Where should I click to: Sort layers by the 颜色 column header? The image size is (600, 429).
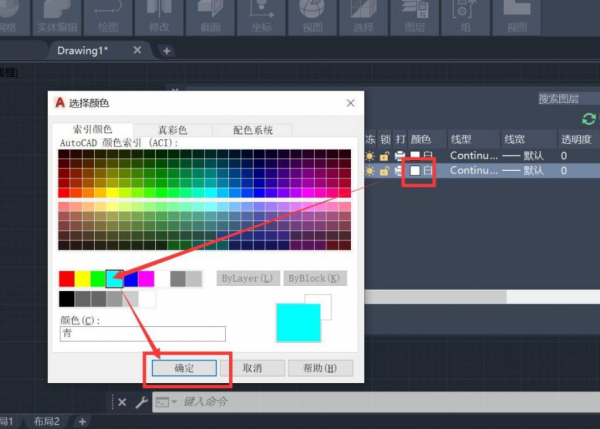(x=421, y=139)
